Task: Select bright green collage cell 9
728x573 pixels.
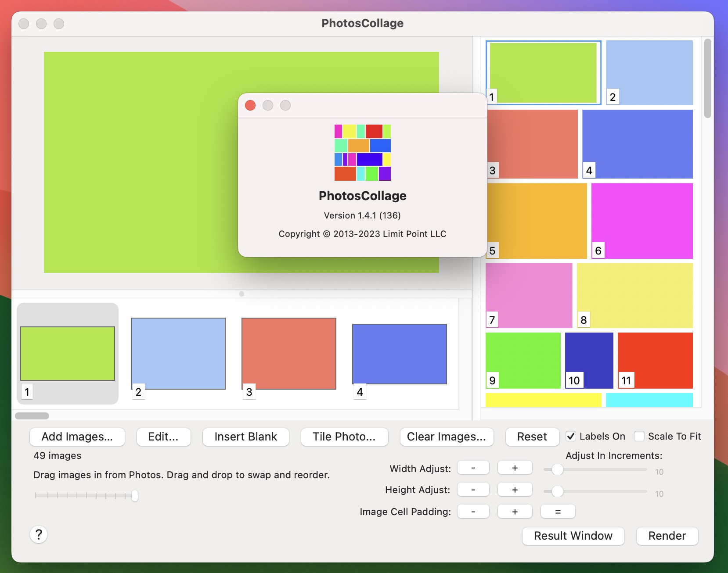Action: point(523,360)
